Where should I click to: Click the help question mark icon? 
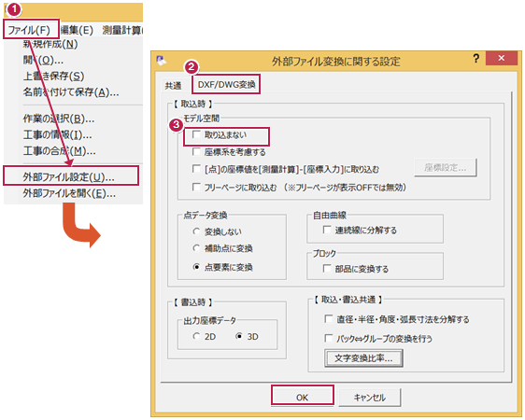click(x=475, y=59)
